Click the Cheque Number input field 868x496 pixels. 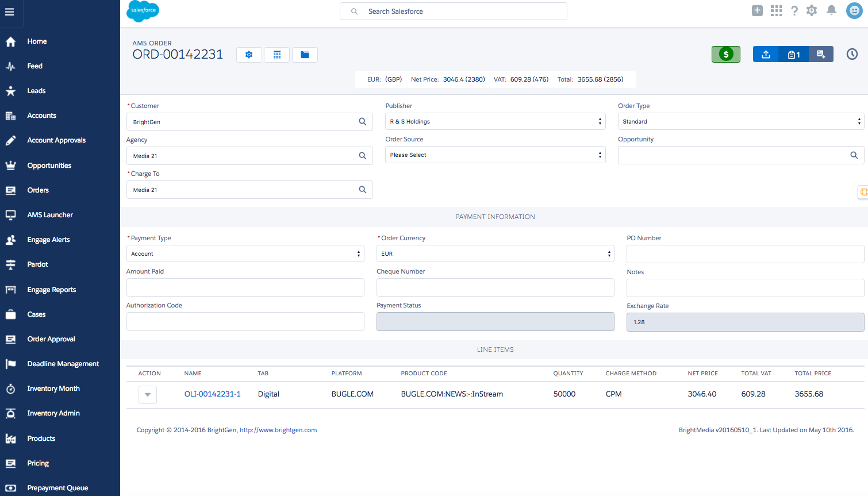496,287
